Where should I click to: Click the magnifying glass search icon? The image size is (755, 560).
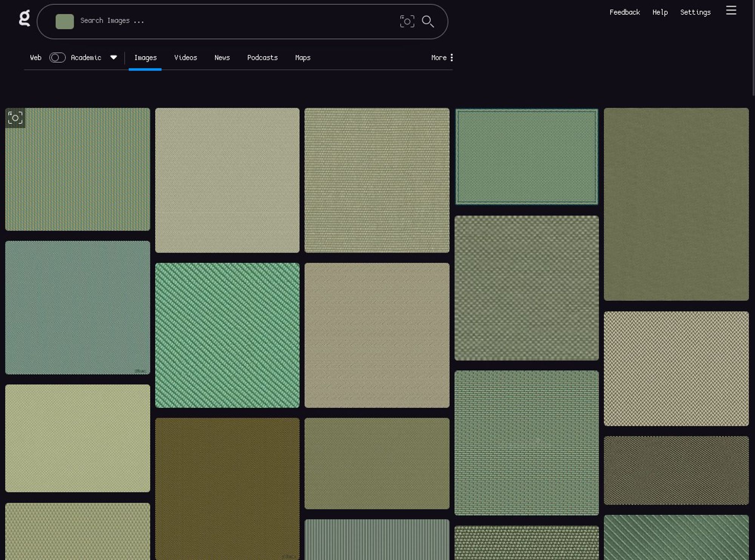point(428,22)
